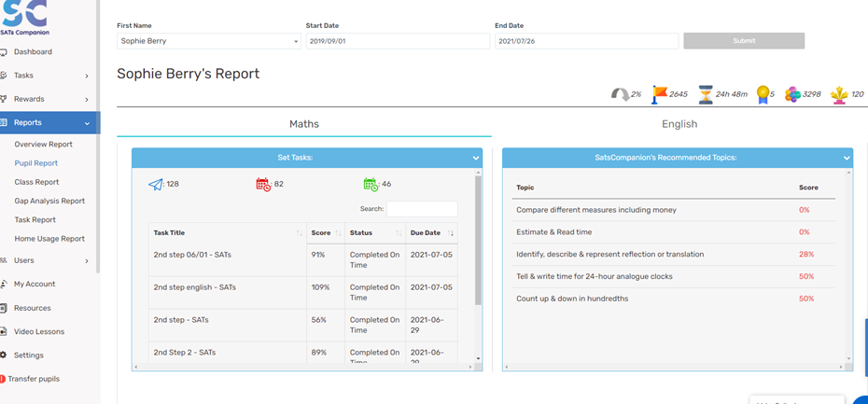868x404 pixels.
Task: Open the First Name pupil dropdown
Action: coord(209,41)
